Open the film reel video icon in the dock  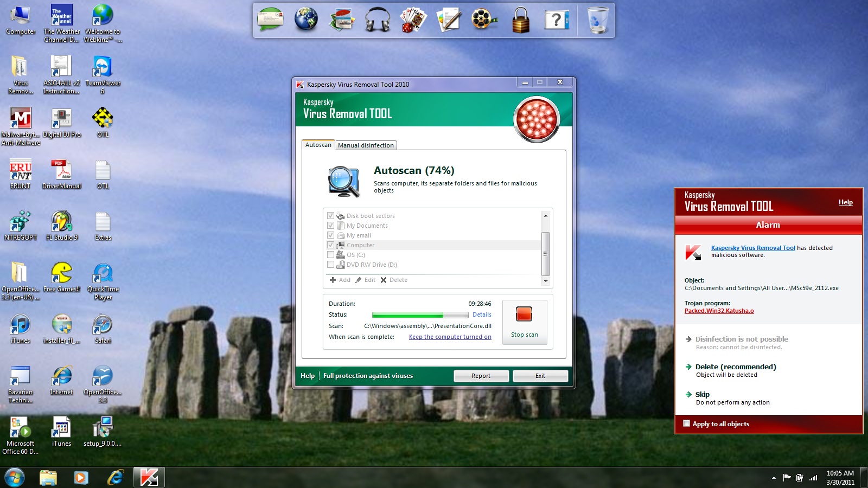pos(484,20)
